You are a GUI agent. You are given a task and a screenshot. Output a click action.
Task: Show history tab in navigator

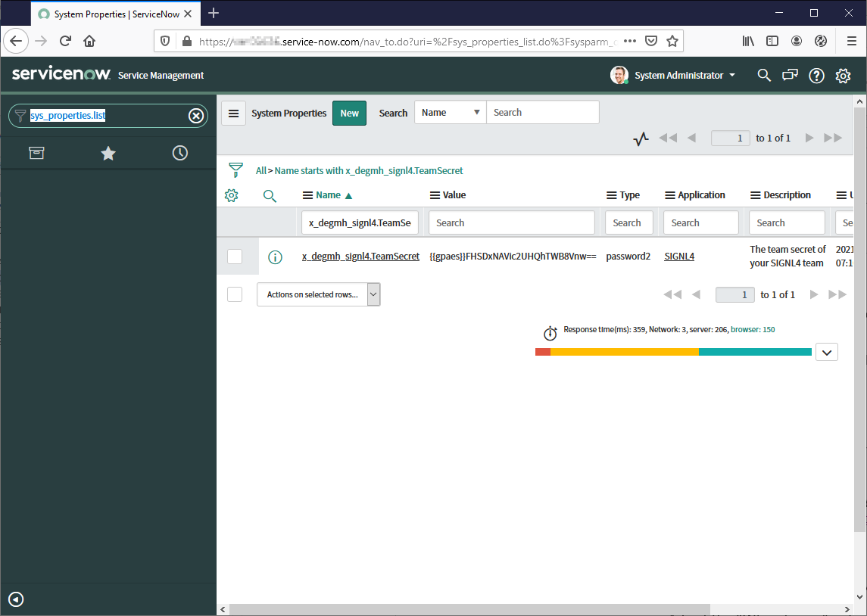pos(179,153)
